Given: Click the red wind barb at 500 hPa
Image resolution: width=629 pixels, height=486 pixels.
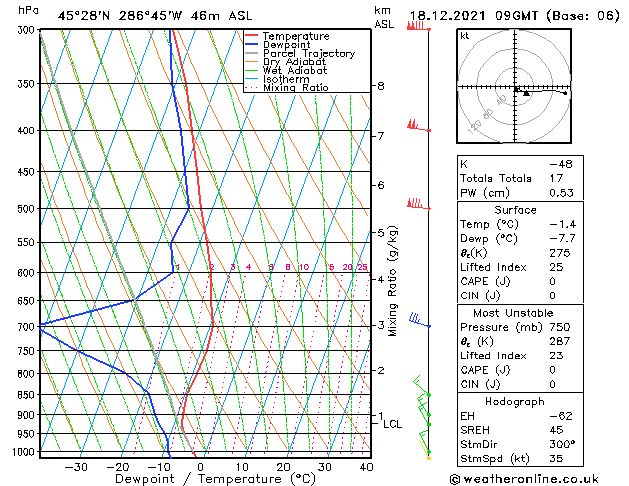Looking at the screenshot, I should click(x=418, y=204).
